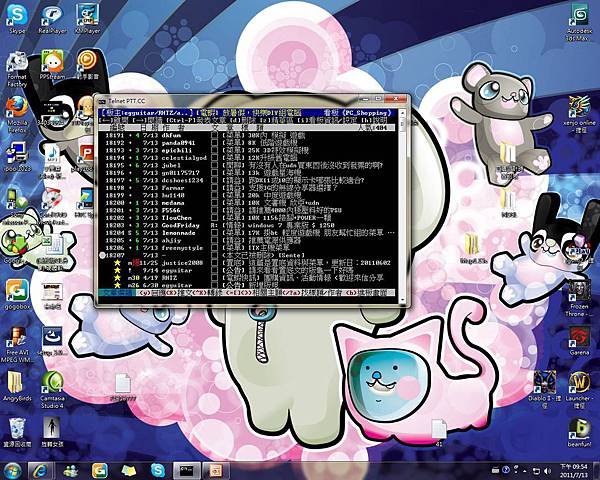Select post 18198 by Farmar
Viewport: 600px width, 480px height.
click(246, 188)
